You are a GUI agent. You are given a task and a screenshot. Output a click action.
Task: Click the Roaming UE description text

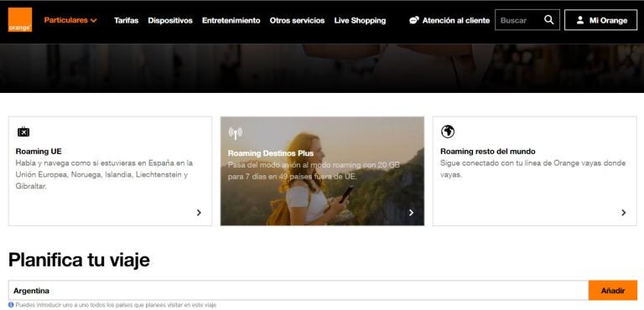(104, 174)
